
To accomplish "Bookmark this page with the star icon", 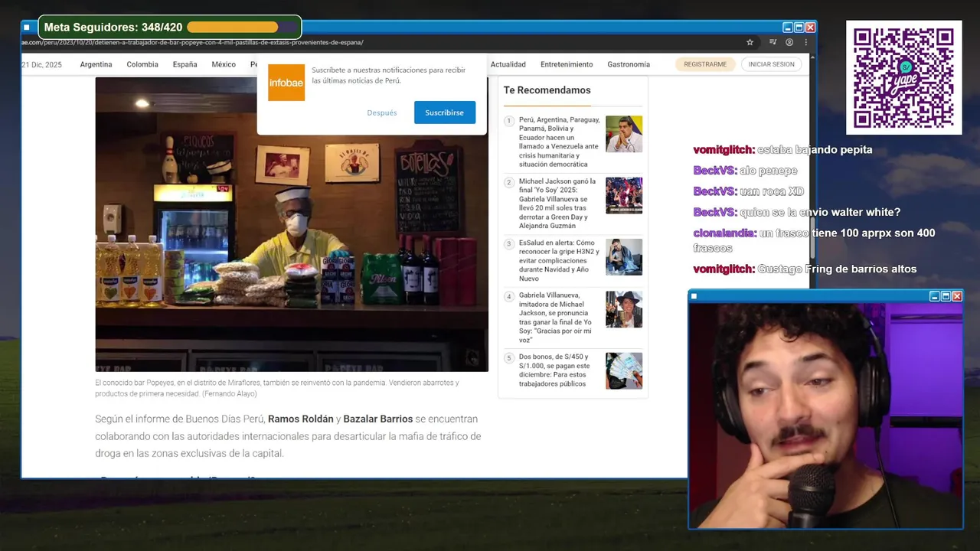I will (x=750, y=42).
